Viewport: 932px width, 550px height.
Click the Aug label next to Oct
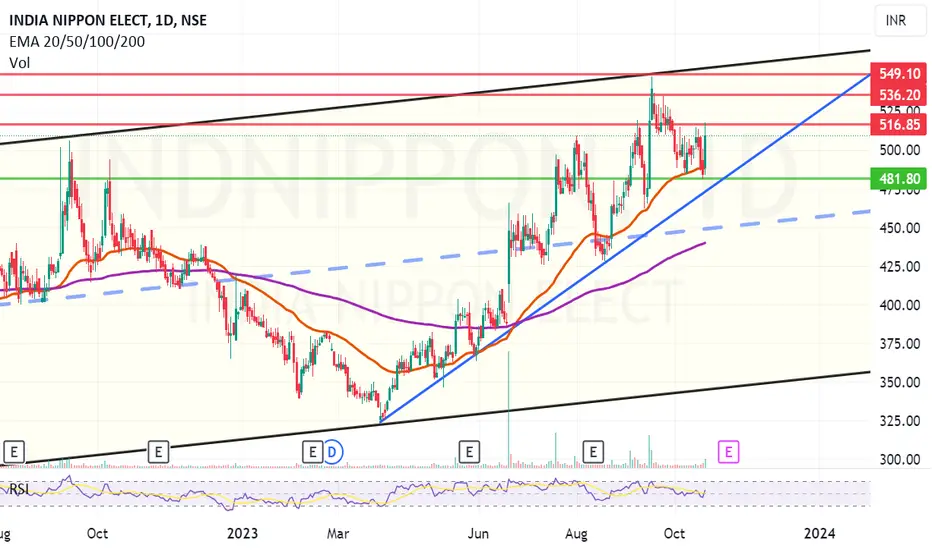[576, 533]
